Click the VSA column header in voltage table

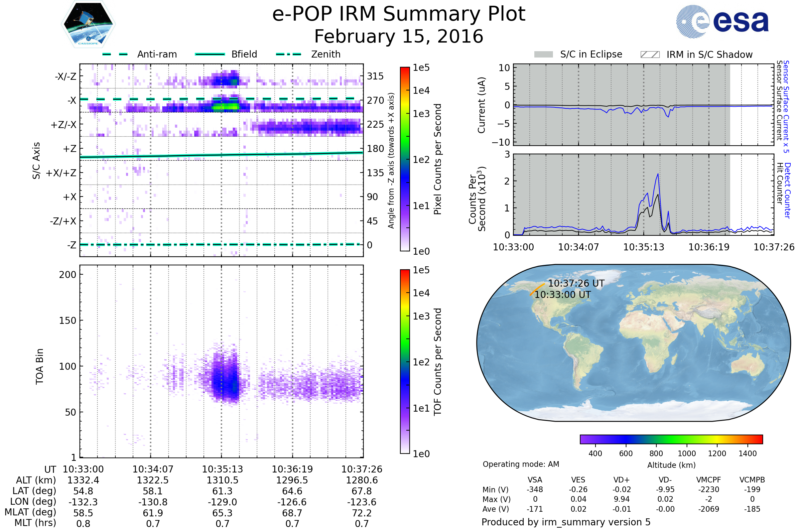(535, 480)
